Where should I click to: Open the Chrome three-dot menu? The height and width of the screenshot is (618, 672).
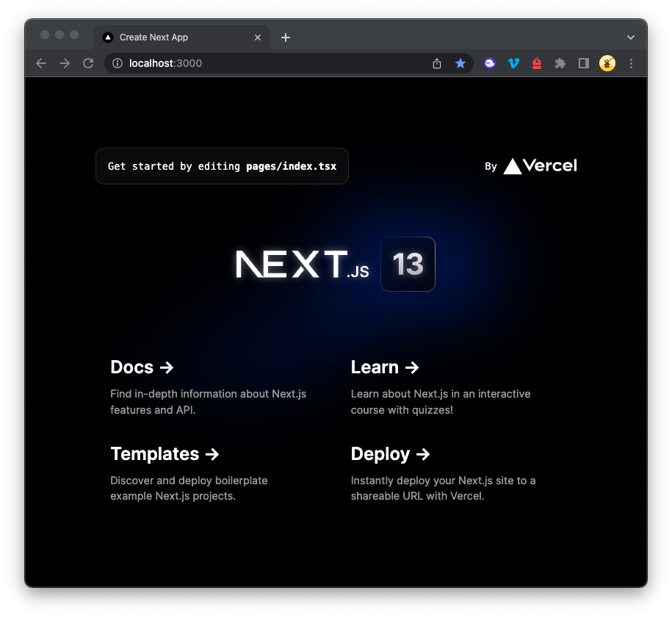click(x=631, y=64)
